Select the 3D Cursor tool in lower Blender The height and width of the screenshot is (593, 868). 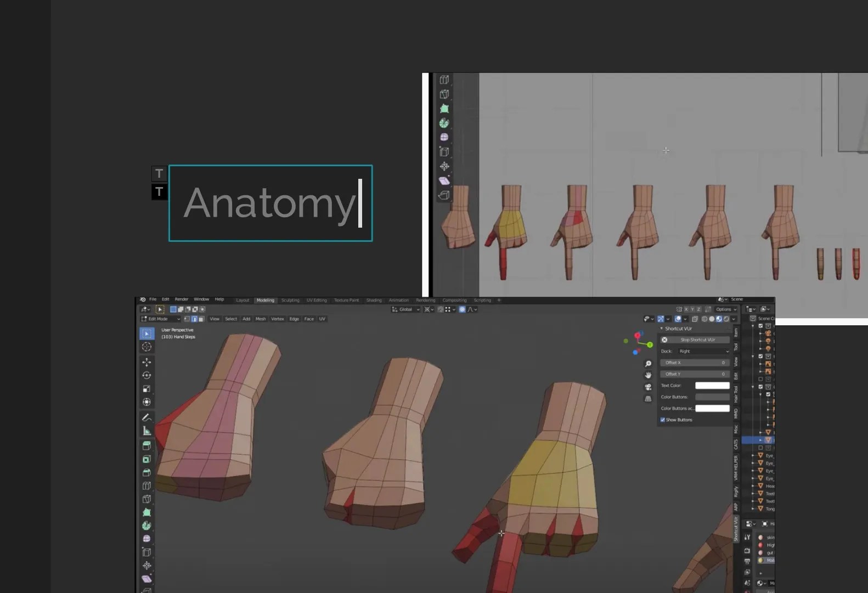point(146,347)
